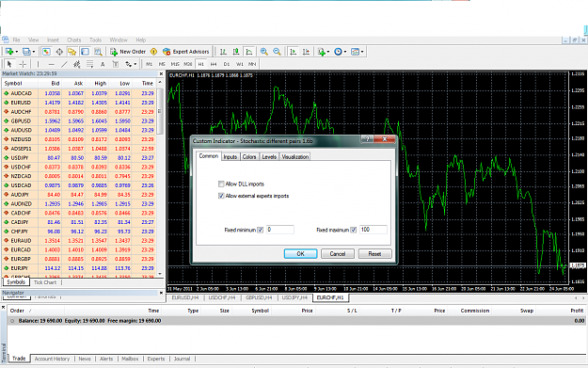Screen dimensions: 588x368
Task: Open the Market Watch window icon
Action: click(x=46, y=52)
